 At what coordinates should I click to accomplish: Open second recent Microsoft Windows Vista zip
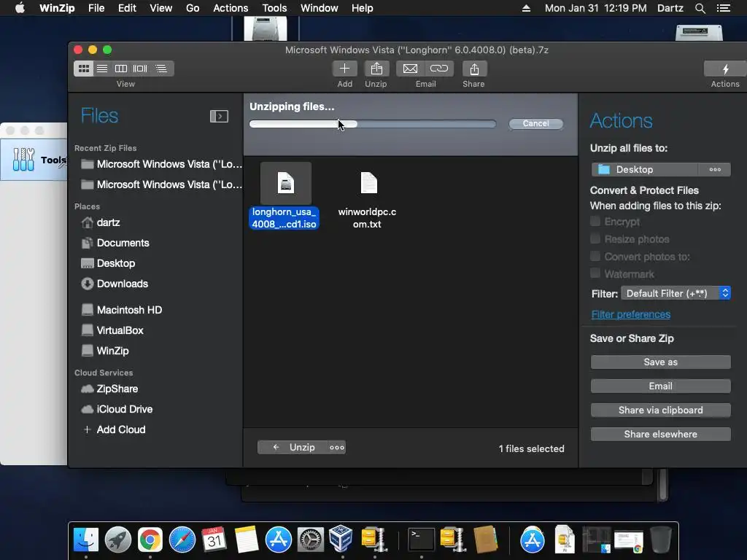pyautogui.click(x=161, y=184)
